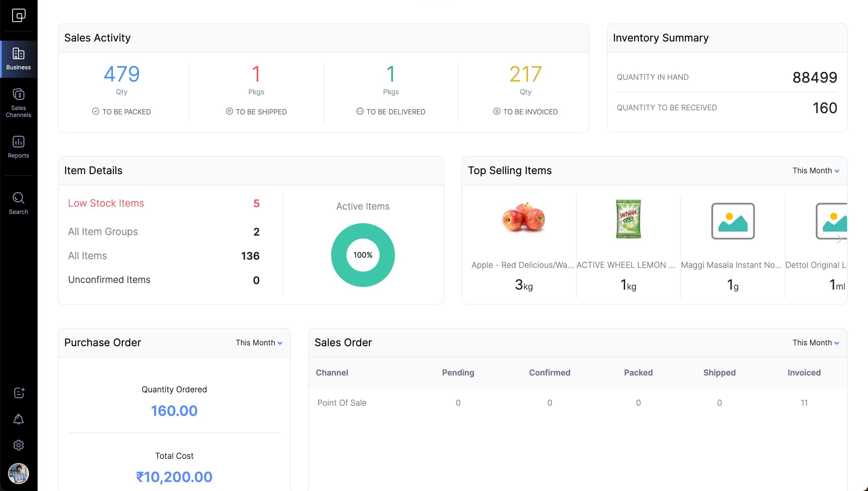Expand Top Selling Items period dropdown
868x491 pixels.
tap(815, 171)
